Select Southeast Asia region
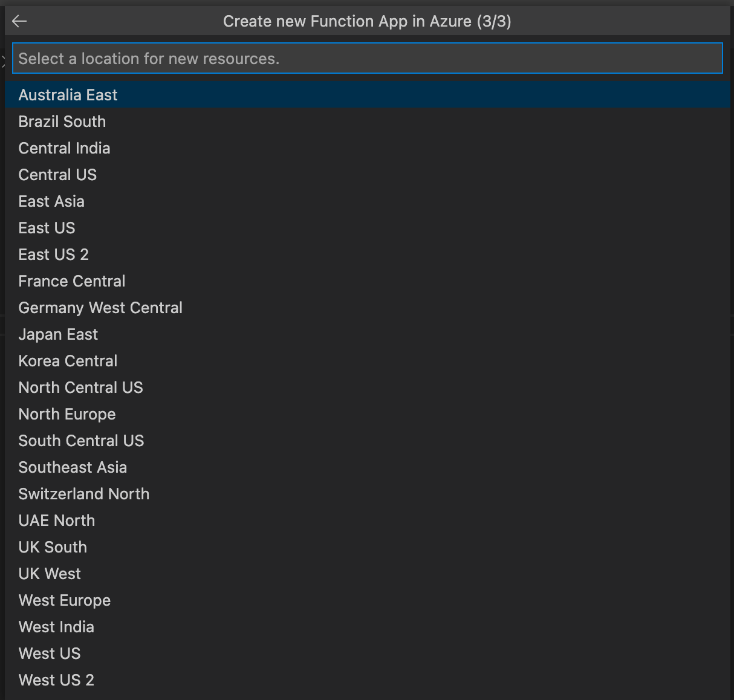Screen dimensions: 734x700 click(x=73, y=467)
